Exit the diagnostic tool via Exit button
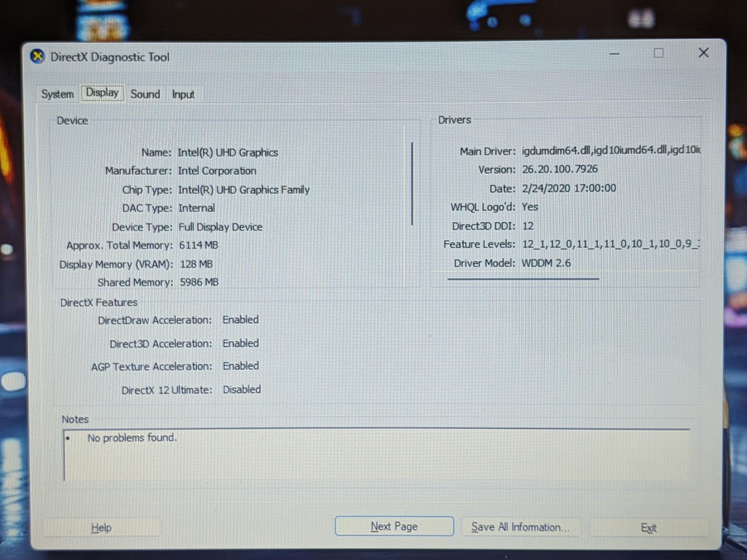The width and height of the screenshot is (747, 560). point(648,528)
